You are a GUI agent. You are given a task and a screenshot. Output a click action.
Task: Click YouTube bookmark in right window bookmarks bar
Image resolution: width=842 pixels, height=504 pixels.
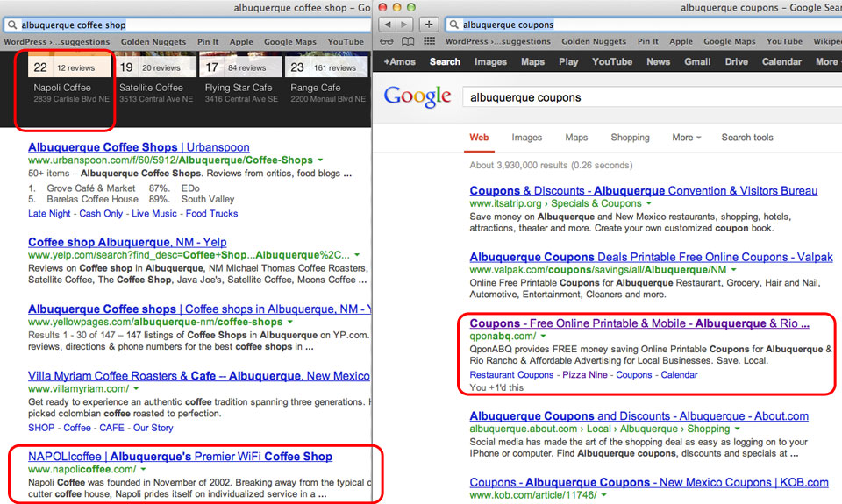784,41
